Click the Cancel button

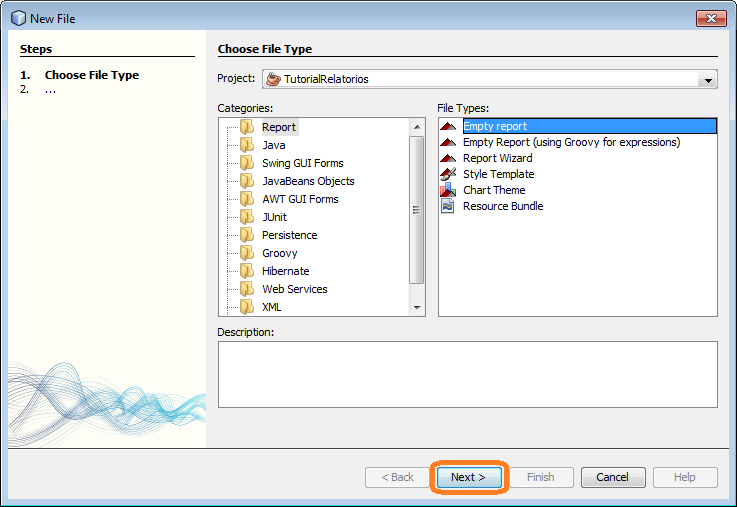click(x=613, y=477)
